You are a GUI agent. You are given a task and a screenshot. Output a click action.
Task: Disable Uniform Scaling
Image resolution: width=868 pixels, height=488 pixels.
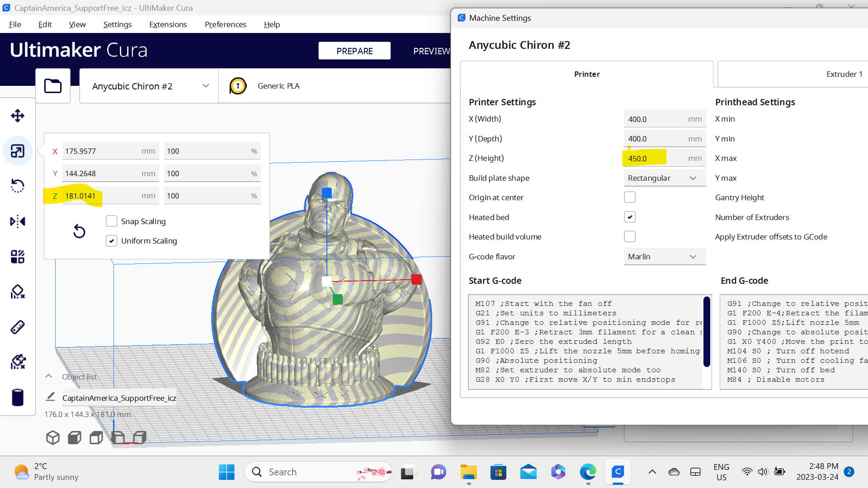pos(112,240)
